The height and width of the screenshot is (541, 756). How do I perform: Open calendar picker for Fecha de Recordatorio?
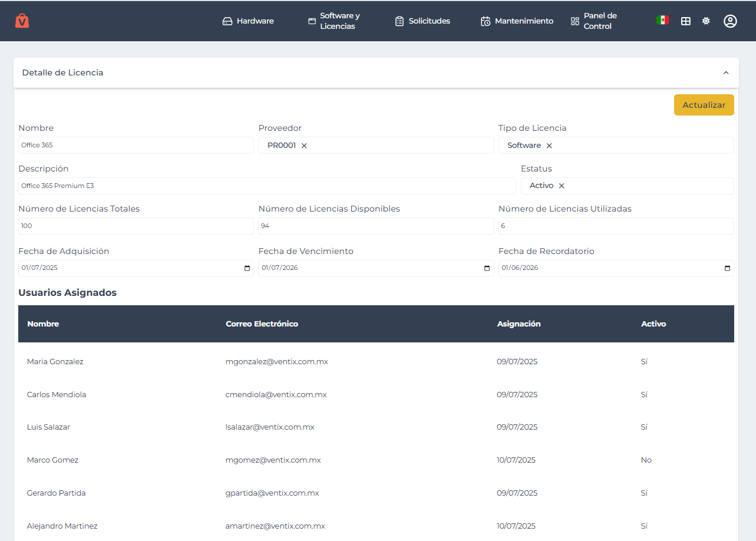point(727,268)
